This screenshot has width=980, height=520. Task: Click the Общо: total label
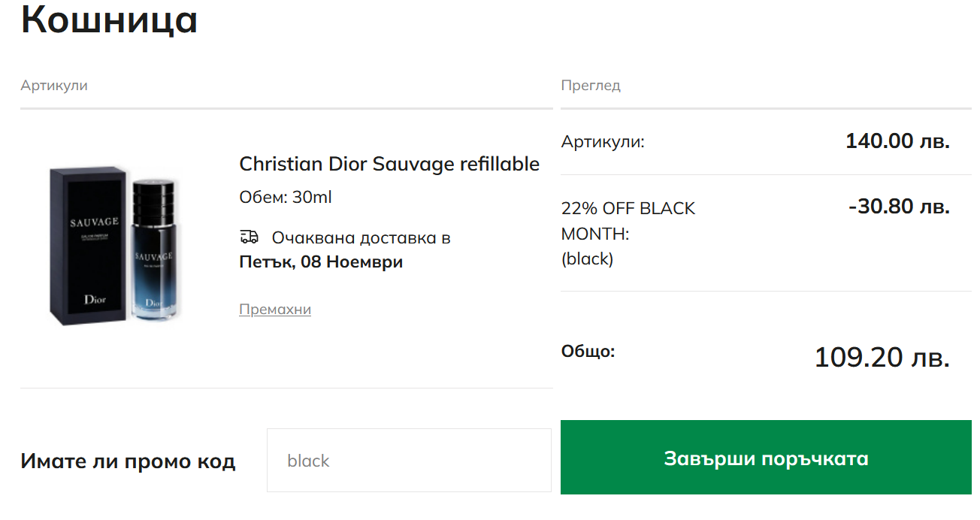588,352
